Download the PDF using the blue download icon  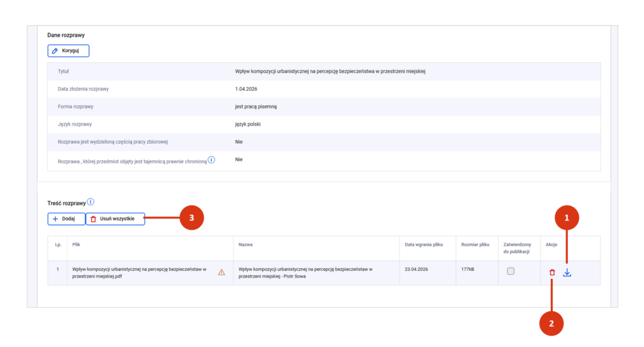click(567, 273)
